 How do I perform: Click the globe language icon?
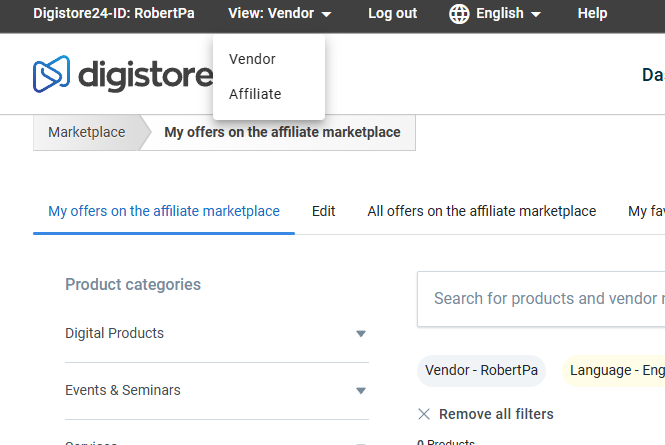point(459,14)
